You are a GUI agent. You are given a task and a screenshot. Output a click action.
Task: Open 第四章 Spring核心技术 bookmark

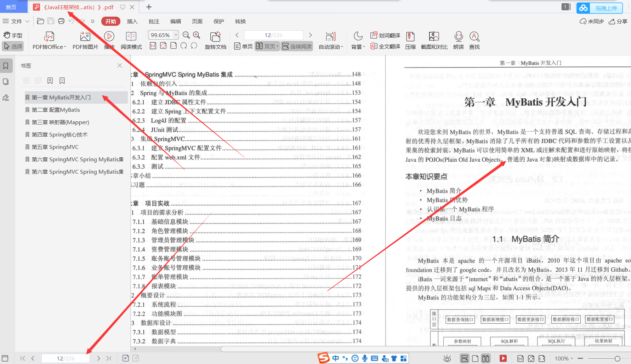pyautogui.click(x=59, y=134)
